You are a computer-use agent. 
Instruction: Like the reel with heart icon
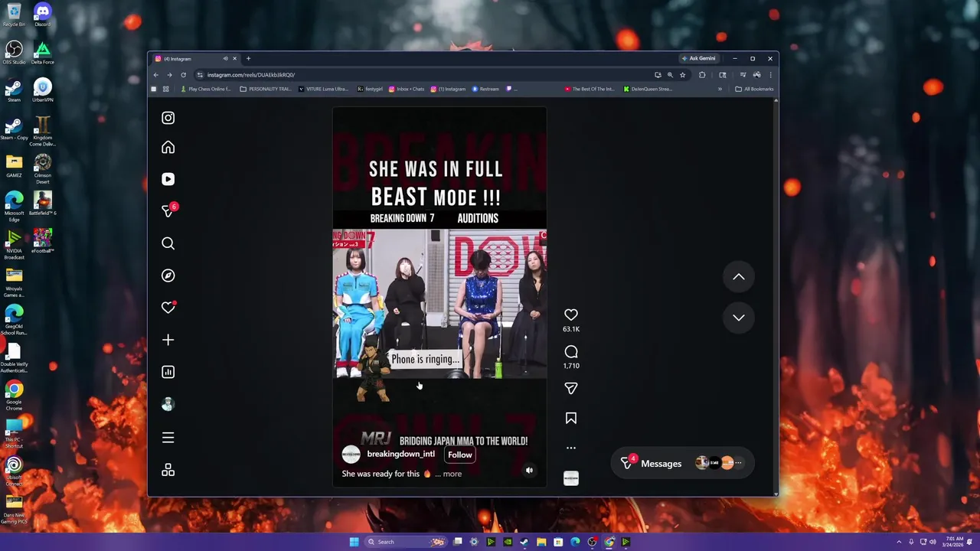(570, 315)
